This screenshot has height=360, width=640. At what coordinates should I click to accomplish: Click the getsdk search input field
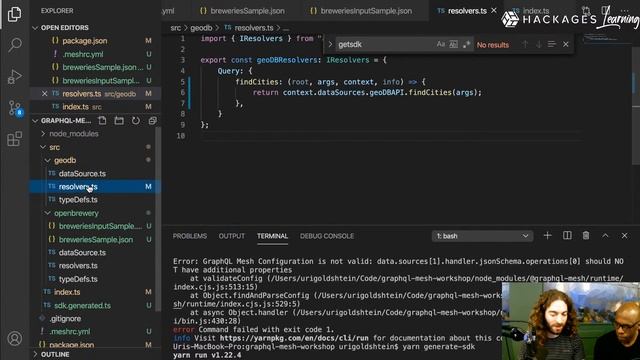[x=384, y=44]
